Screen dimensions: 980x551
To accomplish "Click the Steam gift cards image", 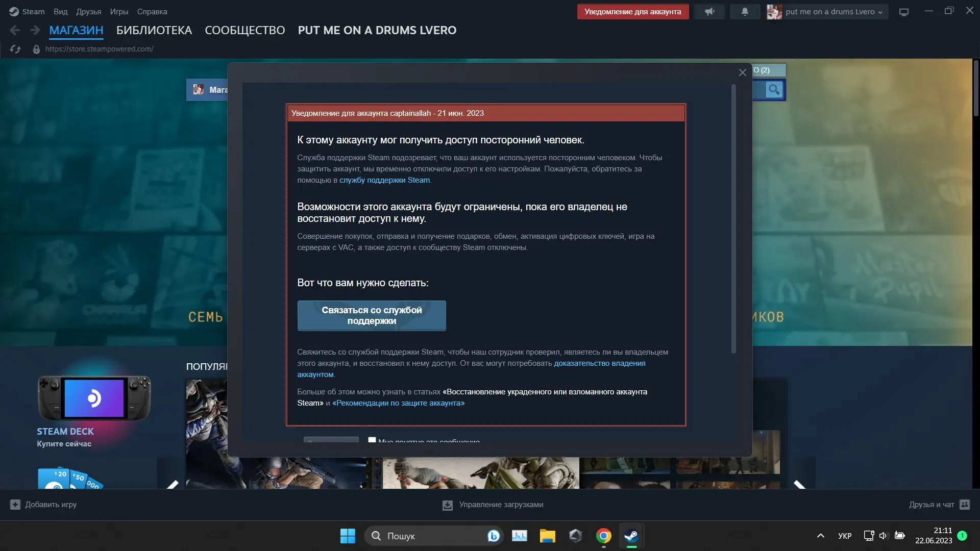I will click(70, 479).
